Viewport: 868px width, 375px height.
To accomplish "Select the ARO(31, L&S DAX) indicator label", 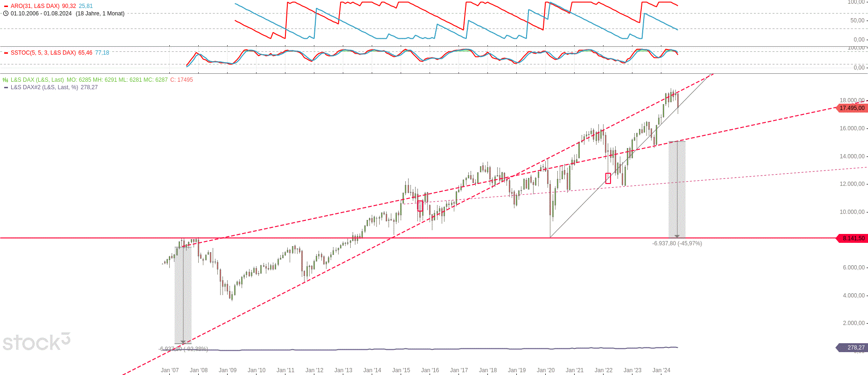I will click(35, 6).
